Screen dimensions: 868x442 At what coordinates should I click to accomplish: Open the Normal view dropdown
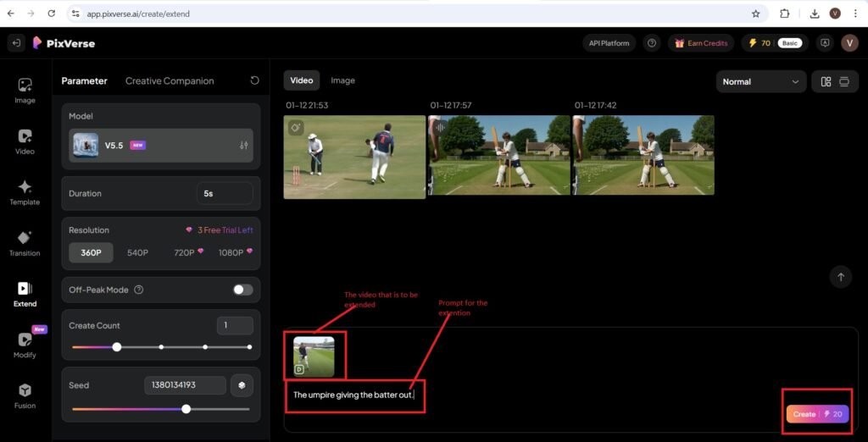pos(761,82)
